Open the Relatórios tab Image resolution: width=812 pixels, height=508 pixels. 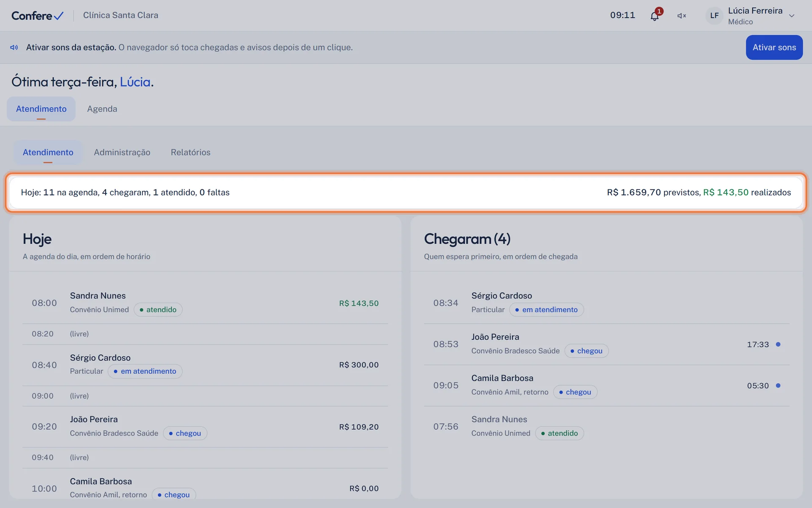pyautogui.click(x=190, y=152)
